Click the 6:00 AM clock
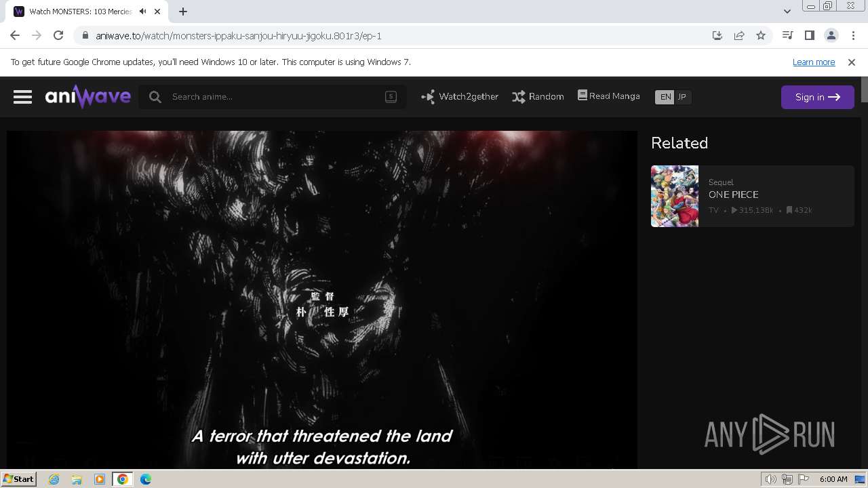Image resolution: width=868 pixels, height=488 pixels. pos(833,479)
